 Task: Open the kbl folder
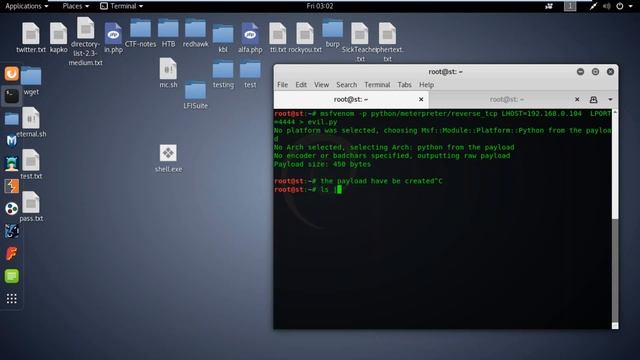click(x=223, y=34)
